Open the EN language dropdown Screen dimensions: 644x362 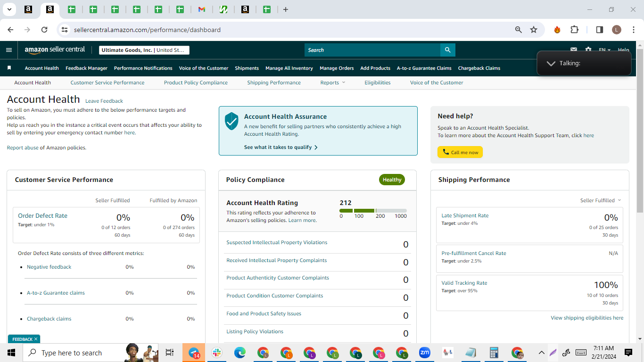point(604,50)
